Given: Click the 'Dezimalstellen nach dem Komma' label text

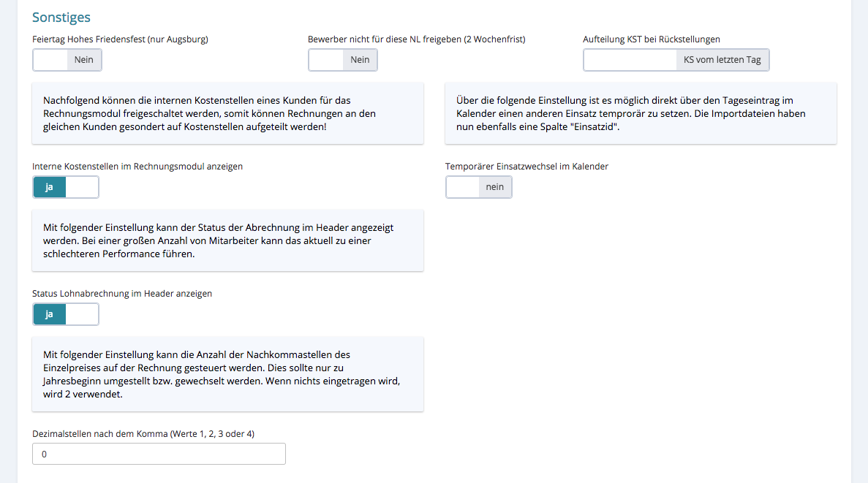Looking at the screenshot, I should tap(143, 433).
